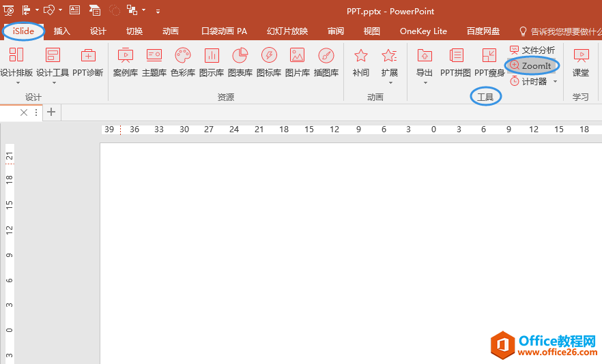Switch to the 插入 ribbon tab
The image size is (602, 364).
tap(62, 31)
